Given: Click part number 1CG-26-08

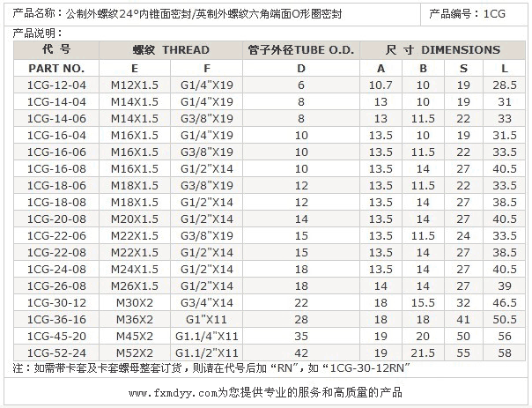Looking at the screenshot, I should [x=56, y=286].
